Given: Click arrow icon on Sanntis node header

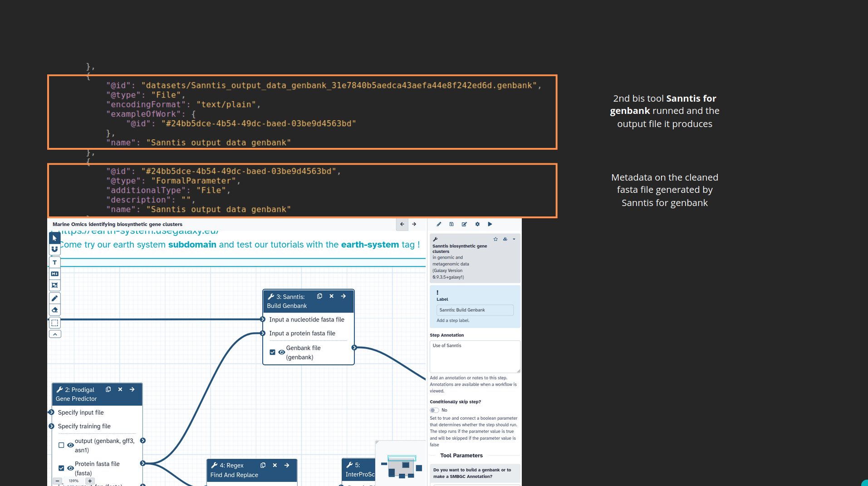Looking at the screenshot, I should pyautogui.click(x=343, y=296).
